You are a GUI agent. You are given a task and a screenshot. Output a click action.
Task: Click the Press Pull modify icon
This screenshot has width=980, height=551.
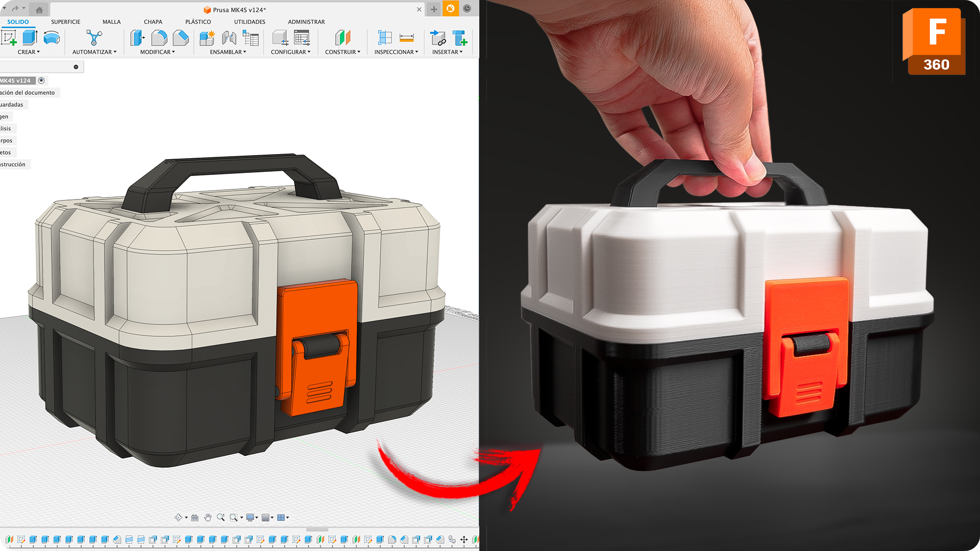tap(137, 38)
